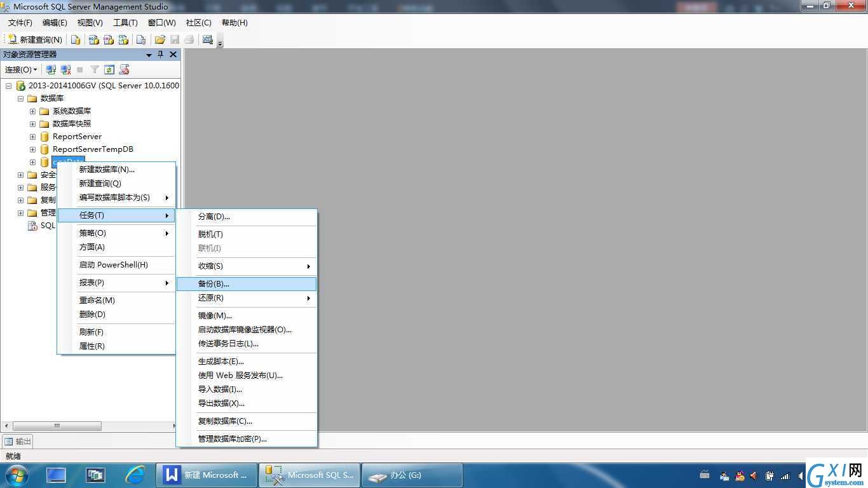Choose 重命名(M) in context menu
868x488 pixels.
point(116,301)
